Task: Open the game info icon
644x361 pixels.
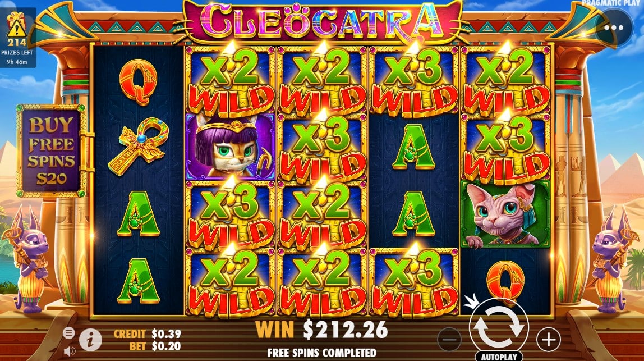Action: pyautogui.click(x=90, y=340)
